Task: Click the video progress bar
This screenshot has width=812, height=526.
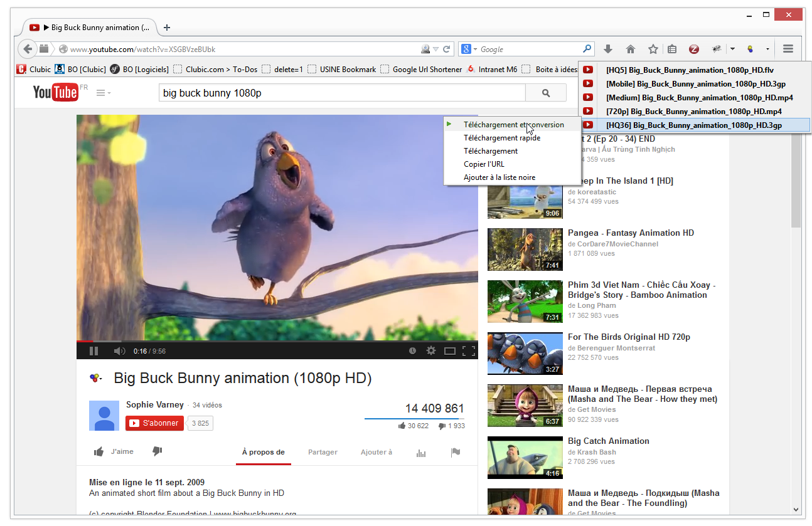Action: click(x=277, y=342)
